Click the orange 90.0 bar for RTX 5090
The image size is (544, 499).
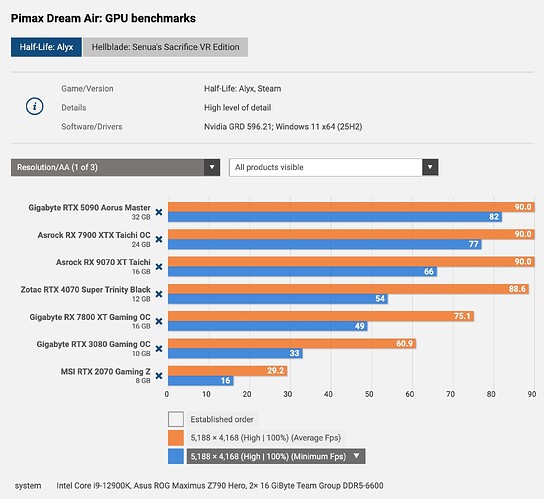point(351,207)
